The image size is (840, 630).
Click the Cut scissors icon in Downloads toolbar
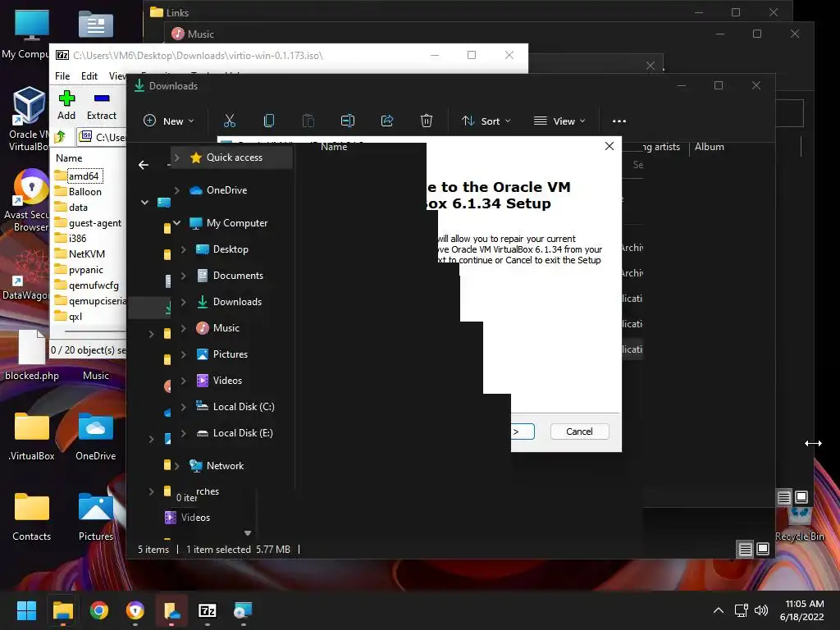[230, 121]
